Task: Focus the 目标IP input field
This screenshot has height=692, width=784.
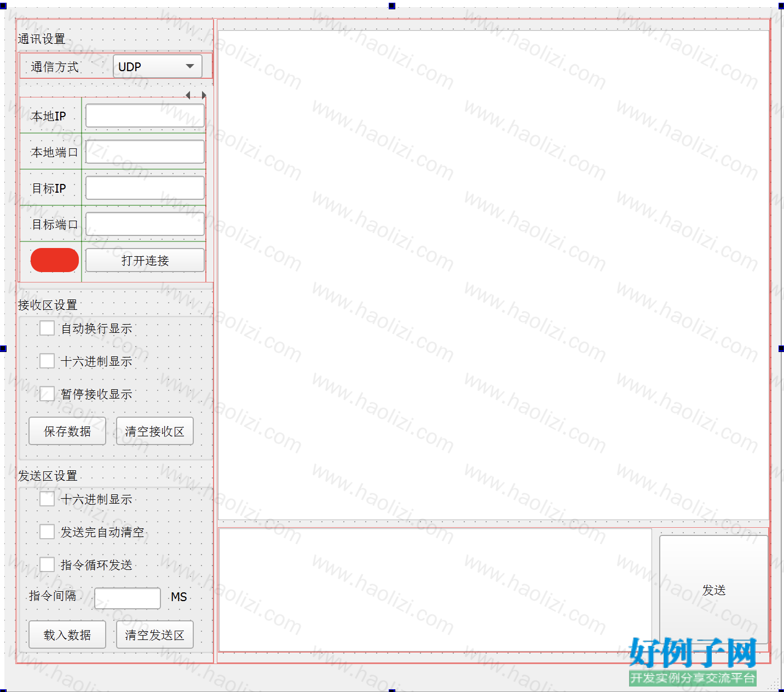Action: pos(145,188)
